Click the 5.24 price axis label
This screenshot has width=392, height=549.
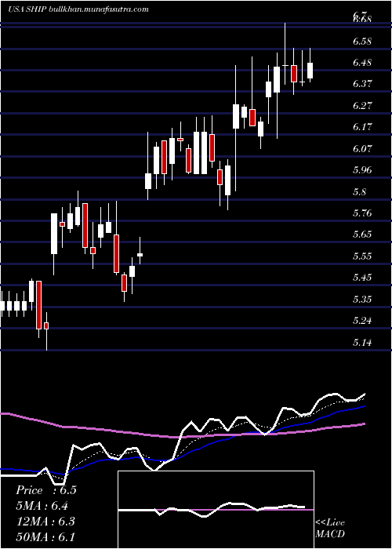tap(362, 320)
